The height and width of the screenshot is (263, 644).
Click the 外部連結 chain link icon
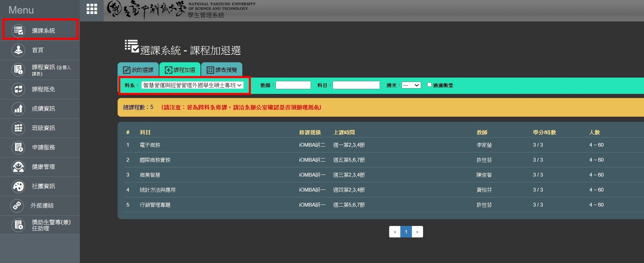click(17, 206)
